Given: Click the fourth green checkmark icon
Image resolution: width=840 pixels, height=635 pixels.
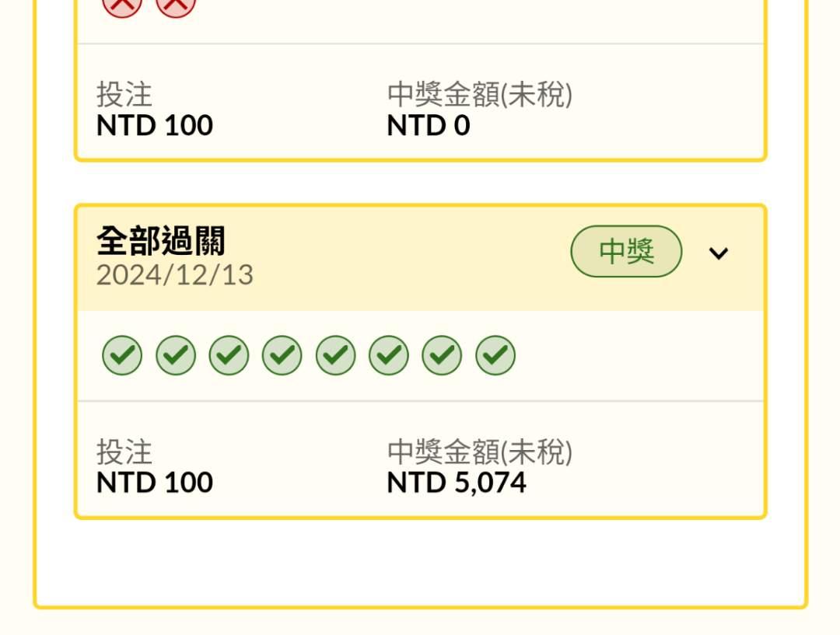Looking at the screenshot, I should click(282, 355).
